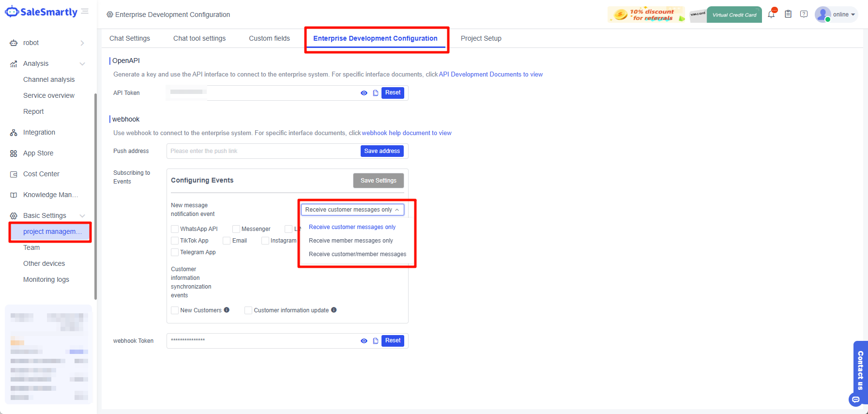Check the Instagram checkbox
Screen dimensions: 868x414
265,241
